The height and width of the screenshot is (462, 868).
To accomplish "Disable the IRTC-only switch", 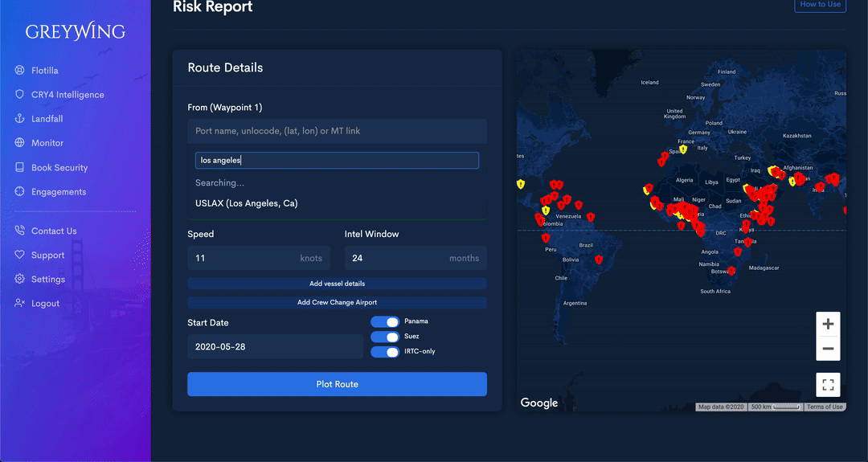I will pyautogui.click(x=385, y=352).
